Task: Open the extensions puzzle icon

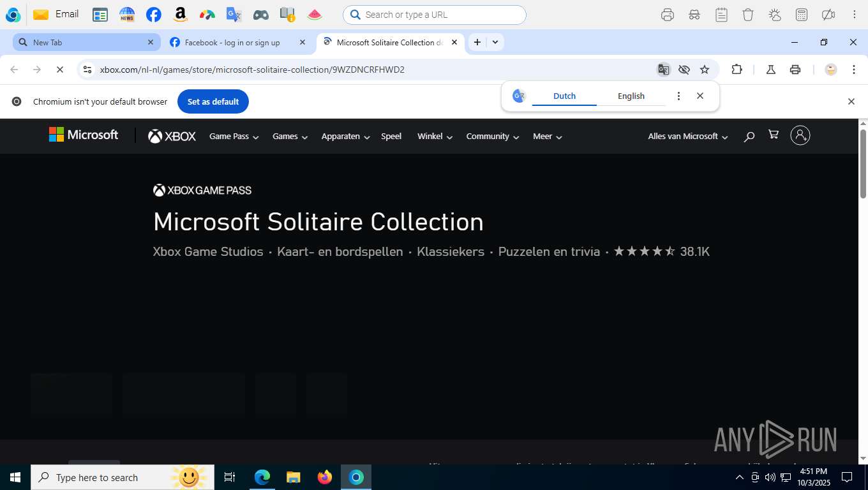Action: tap(737, 70)
